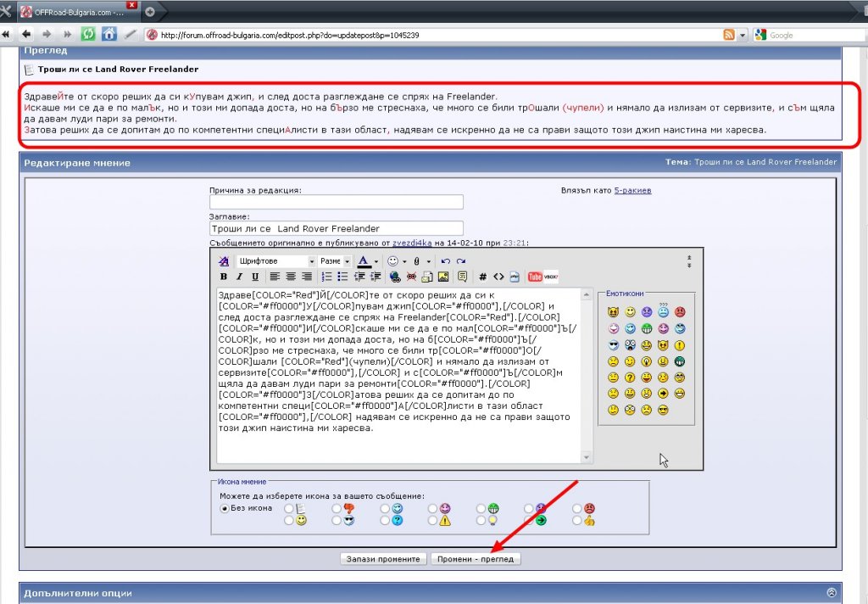
Task: Open a new browser tab
Action: [x=150, y=11]
